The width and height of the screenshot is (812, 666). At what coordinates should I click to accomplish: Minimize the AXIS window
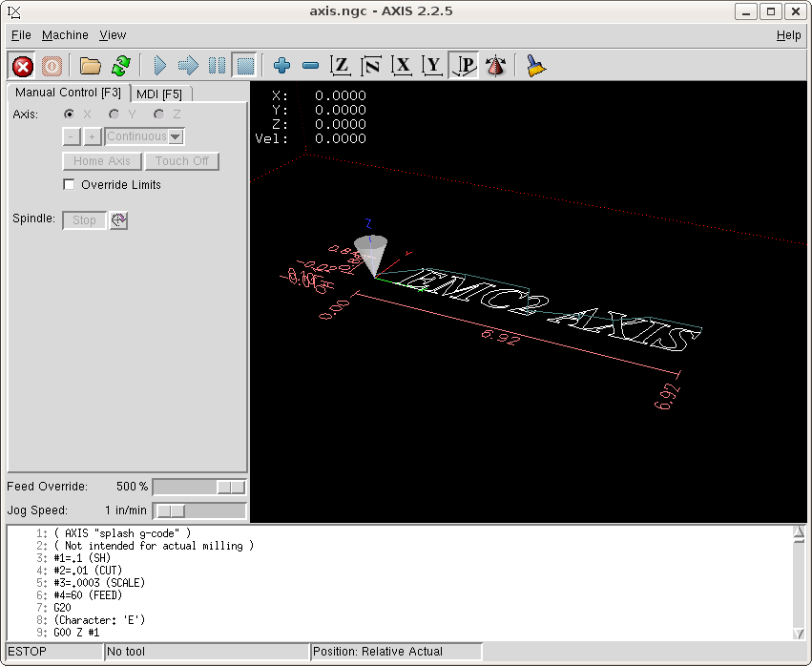pyautogui.click(x=746, y=11)
